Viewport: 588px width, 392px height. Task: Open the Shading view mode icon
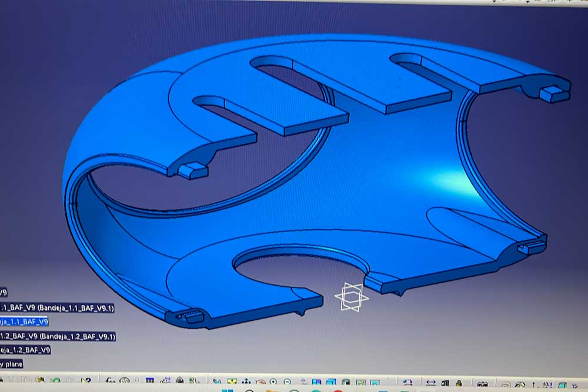346,382
